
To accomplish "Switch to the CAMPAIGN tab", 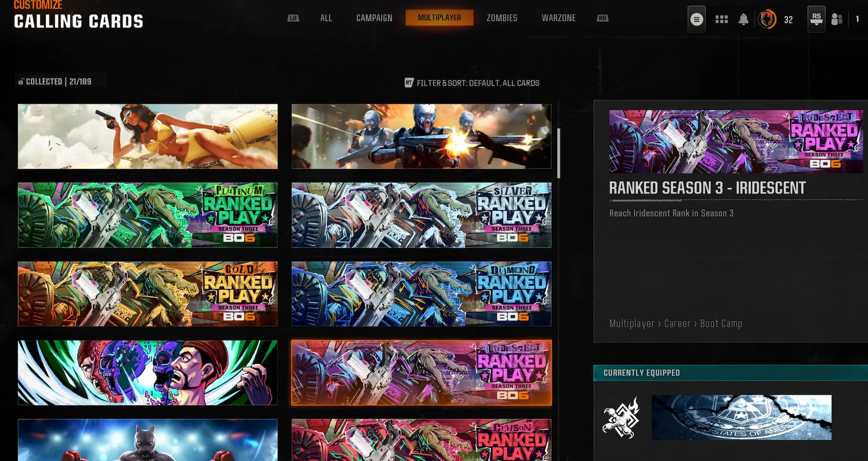I will [374, 18].
